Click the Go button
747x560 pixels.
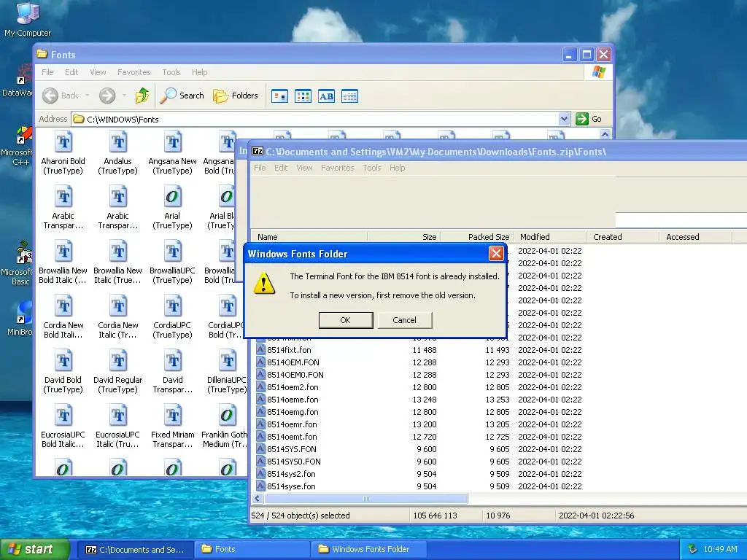pos(589,119)
